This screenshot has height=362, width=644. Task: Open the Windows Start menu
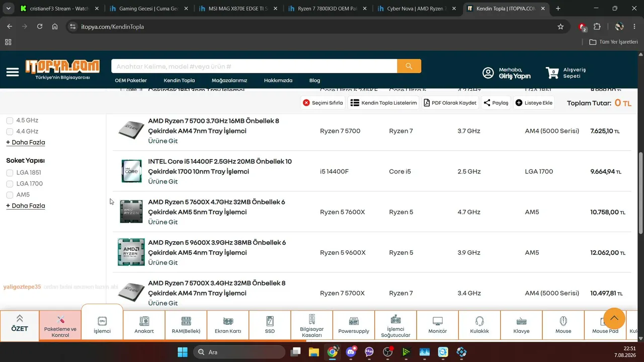[x=182, y=352]
